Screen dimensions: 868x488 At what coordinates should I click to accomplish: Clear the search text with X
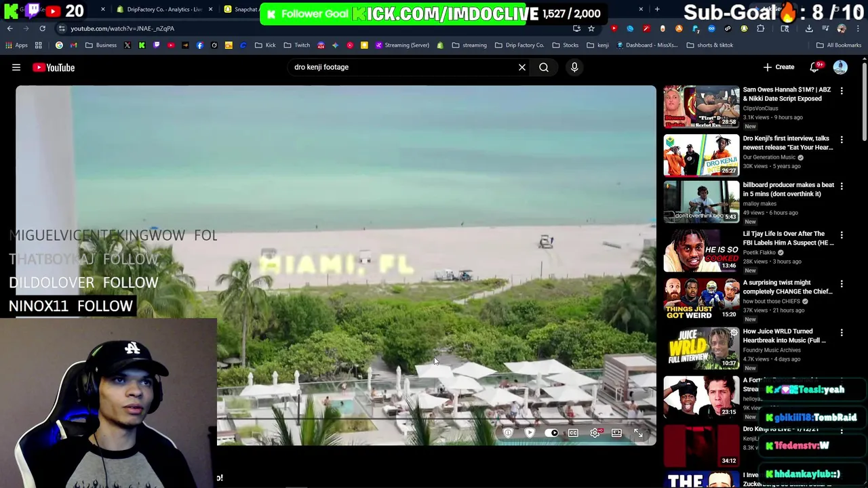(522, 67)
